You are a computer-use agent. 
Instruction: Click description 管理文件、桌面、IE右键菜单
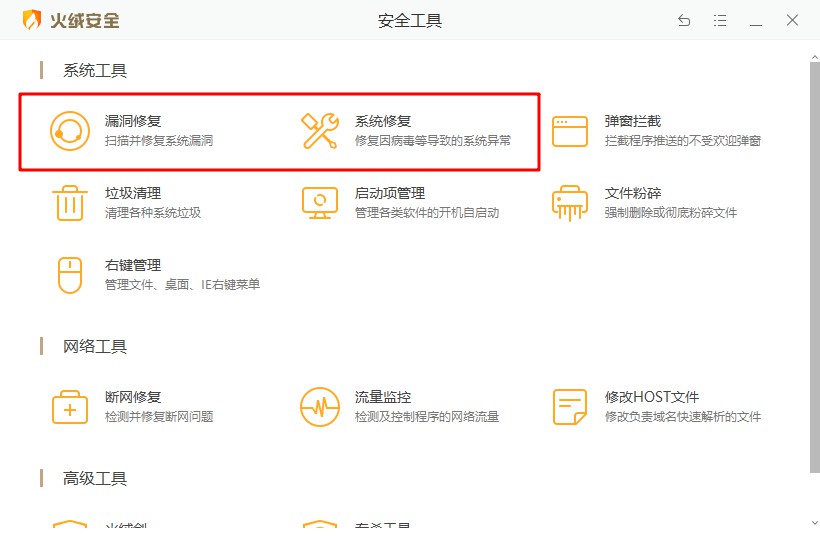coord(183,284)
